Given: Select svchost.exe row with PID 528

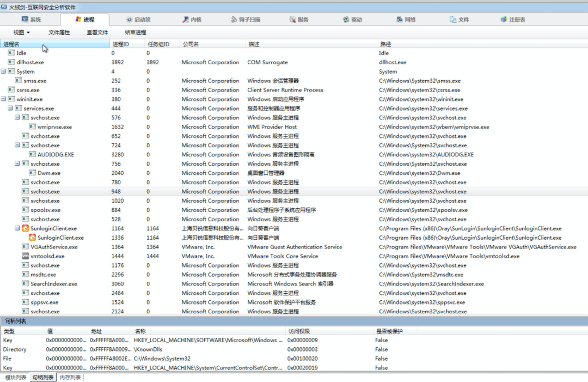Looking at the screenshot, I should click(294, 219).
